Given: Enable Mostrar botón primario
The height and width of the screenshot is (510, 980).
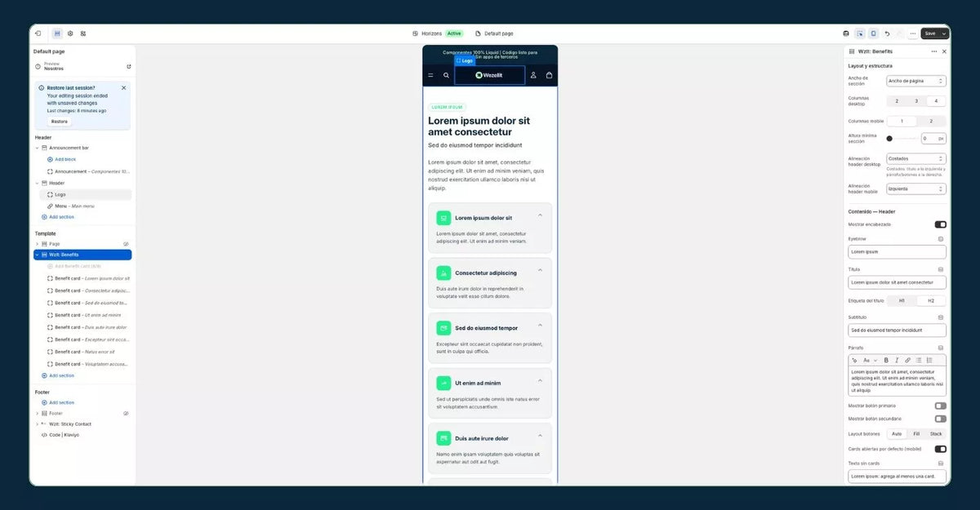Looking at the screenshot, I should tap(941, 406).
